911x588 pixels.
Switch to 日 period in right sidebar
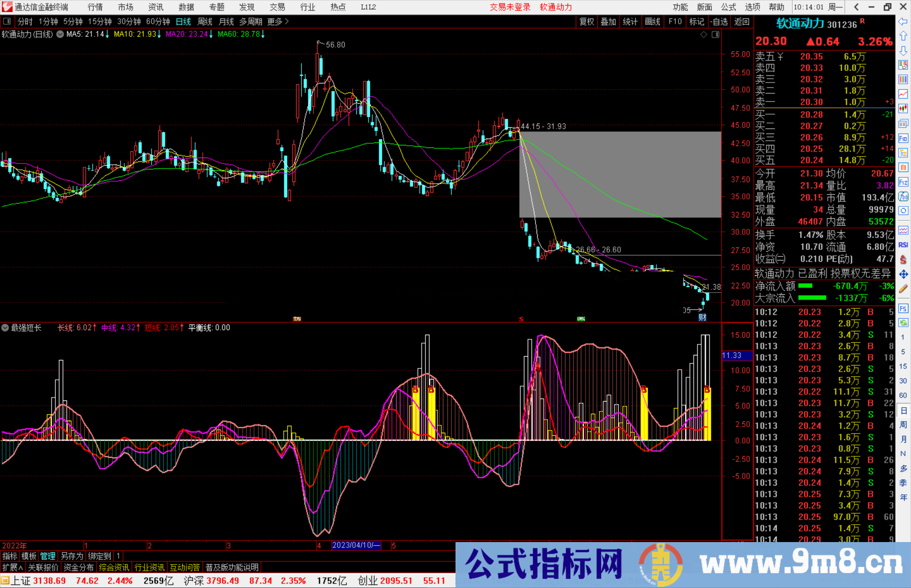tap(903, 410)
